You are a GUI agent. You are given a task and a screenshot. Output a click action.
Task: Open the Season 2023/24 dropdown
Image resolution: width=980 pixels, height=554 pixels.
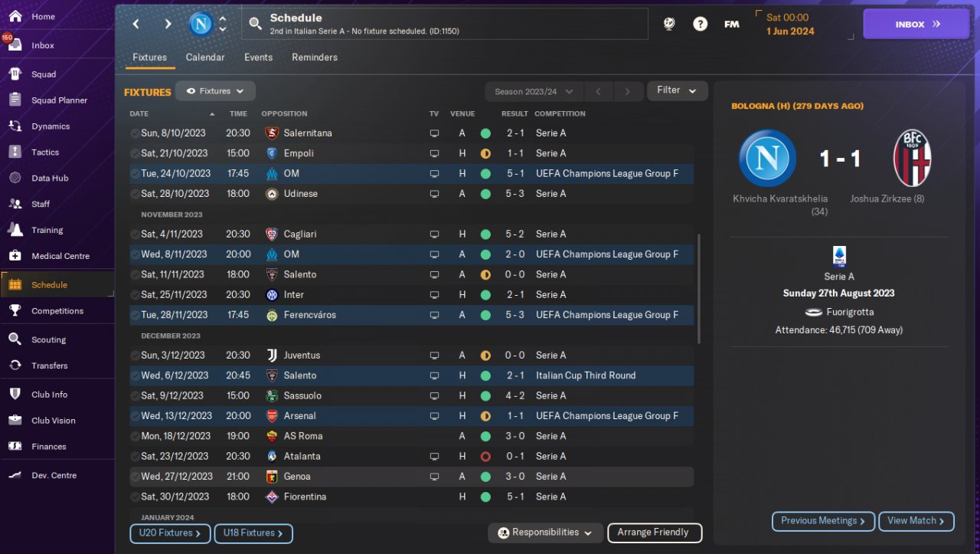tap(534, 92)
